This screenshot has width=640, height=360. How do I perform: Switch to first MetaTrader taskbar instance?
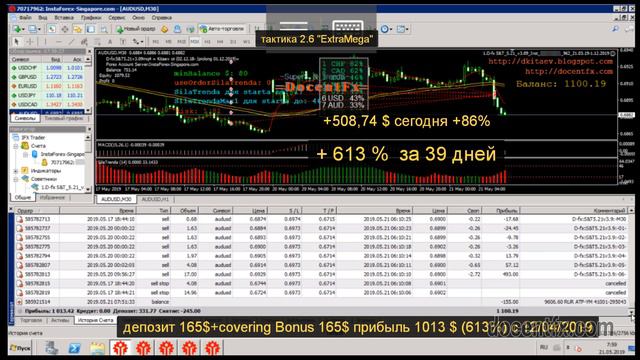click(x=120, y=348)
